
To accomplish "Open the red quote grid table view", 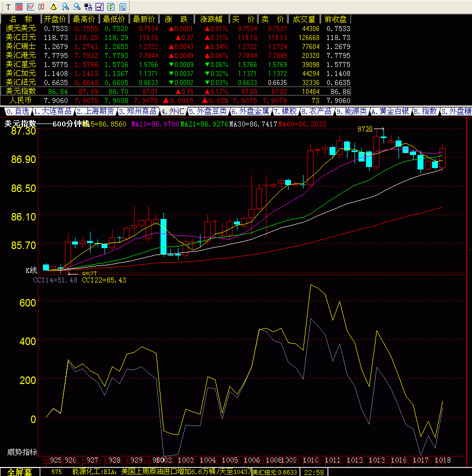I will (19, 6).
